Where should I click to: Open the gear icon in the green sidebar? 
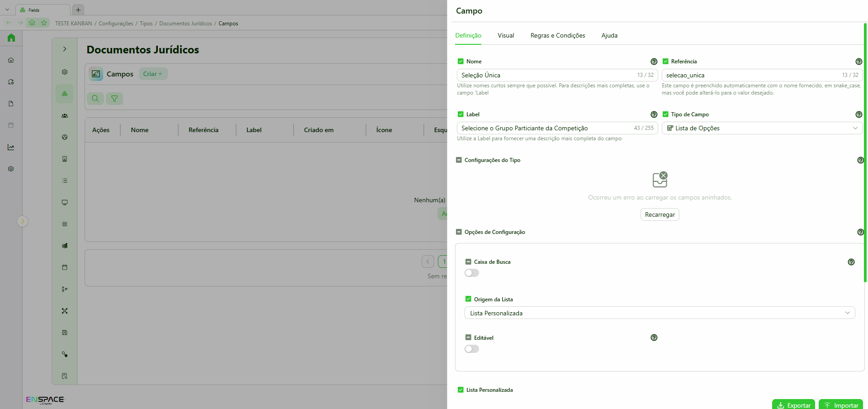point(65,72)
